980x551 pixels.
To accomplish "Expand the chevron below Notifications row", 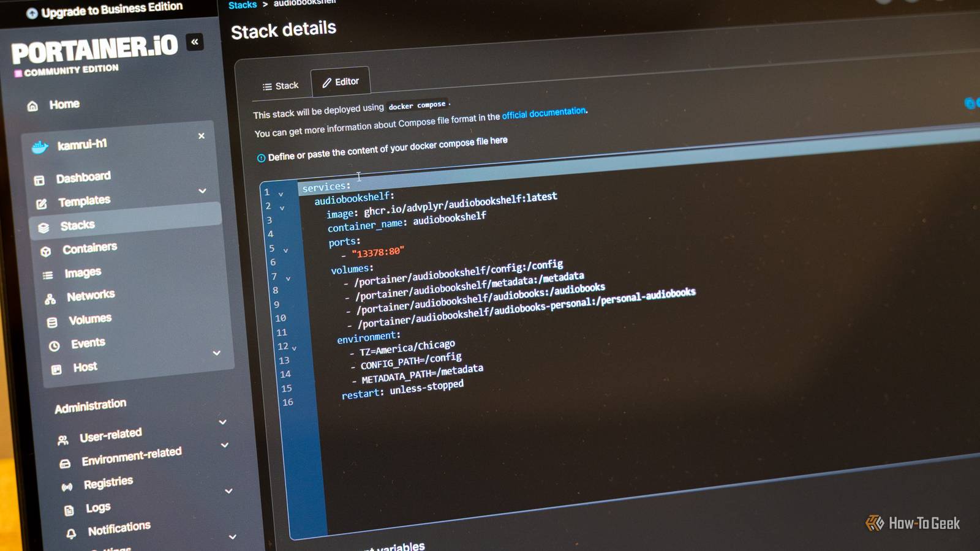I will tap(233, 537).
